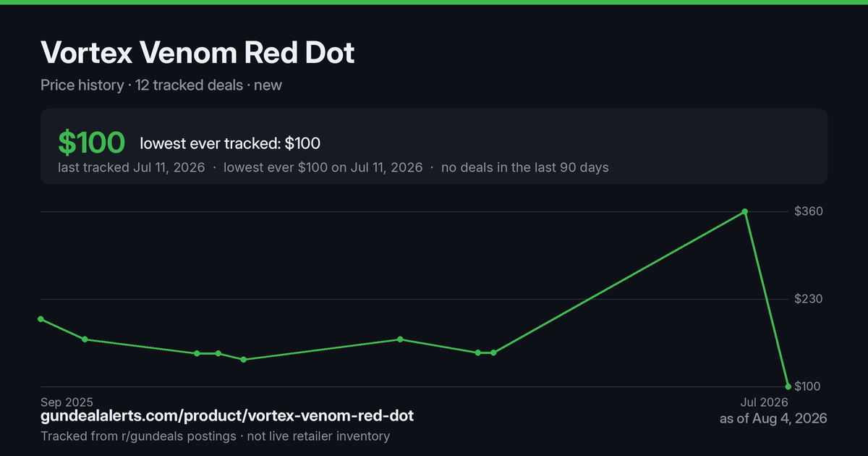Click the data point before the rise to $360
This screenshot has height=456, width=868.
(493, 352)
